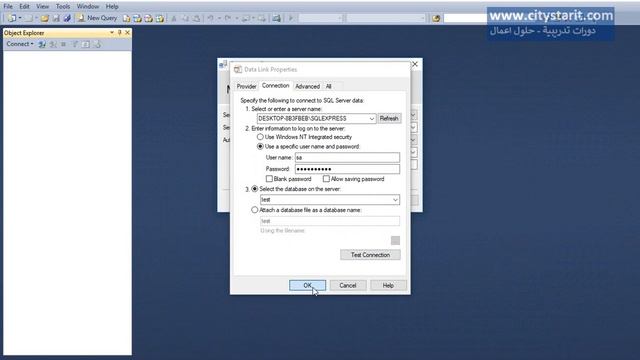This screenshot has height=360, width=640.
Task: Click OK in Data Link Properties
Action: [x=308, y=285]
